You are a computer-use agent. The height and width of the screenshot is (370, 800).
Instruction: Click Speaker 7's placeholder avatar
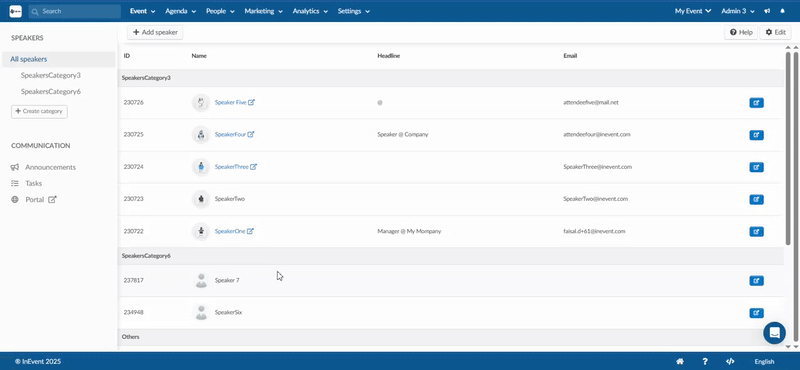pyautogui.click(x=201, y=280)
